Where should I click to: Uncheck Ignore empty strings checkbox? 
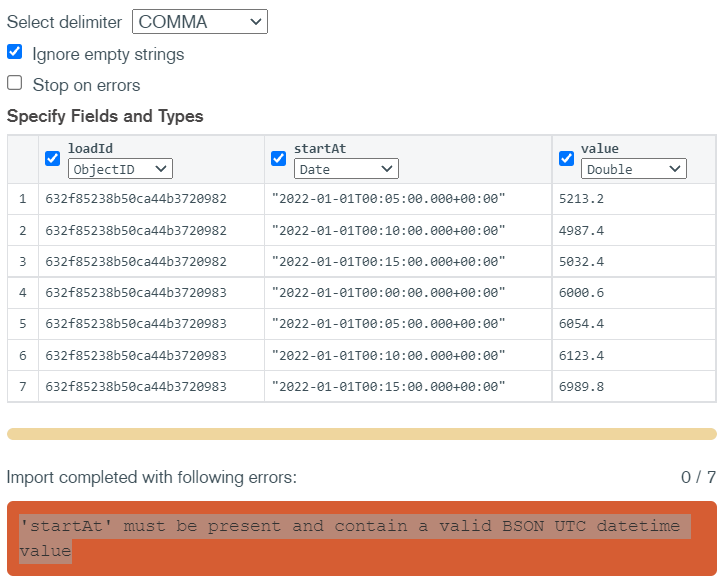(x=15, y=52)
